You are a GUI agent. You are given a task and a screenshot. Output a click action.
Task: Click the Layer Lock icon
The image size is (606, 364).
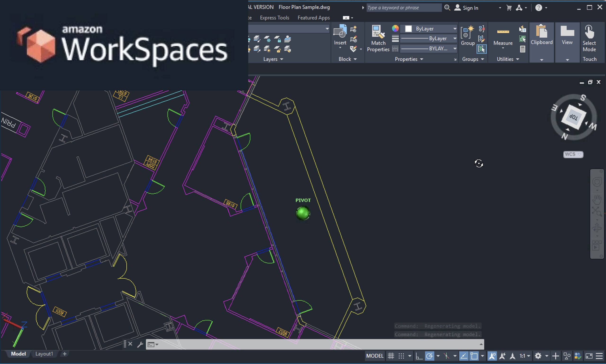click(277, 39)
